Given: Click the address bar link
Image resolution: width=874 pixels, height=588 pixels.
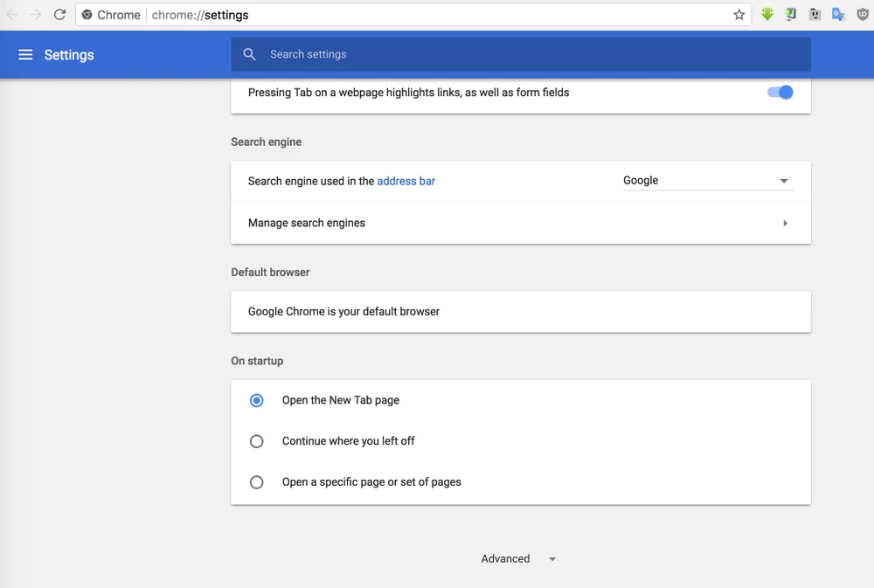Looking at the screenshot, I should click(406, 181).
